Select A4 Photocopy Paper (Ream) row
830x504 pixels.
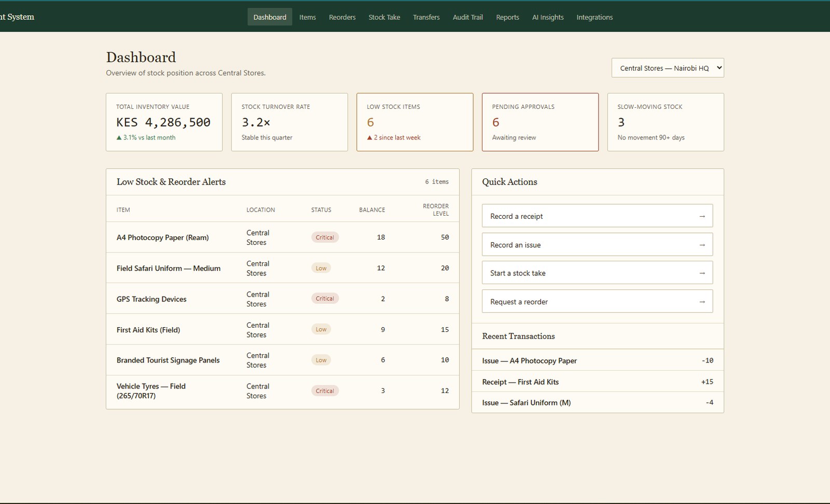283,237
